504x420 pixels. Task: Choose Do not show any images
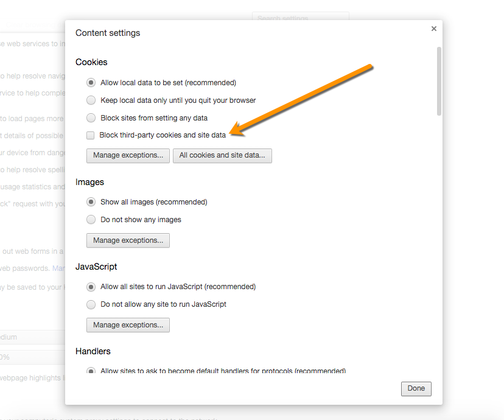pos(91,220)
